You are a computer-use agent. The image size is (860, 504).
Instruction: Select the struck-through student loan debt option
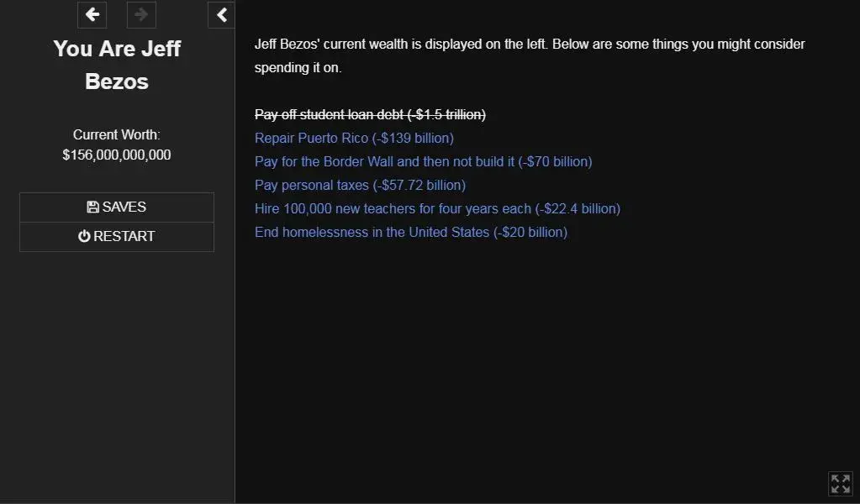pyautogui.click(x=370, y=114)
